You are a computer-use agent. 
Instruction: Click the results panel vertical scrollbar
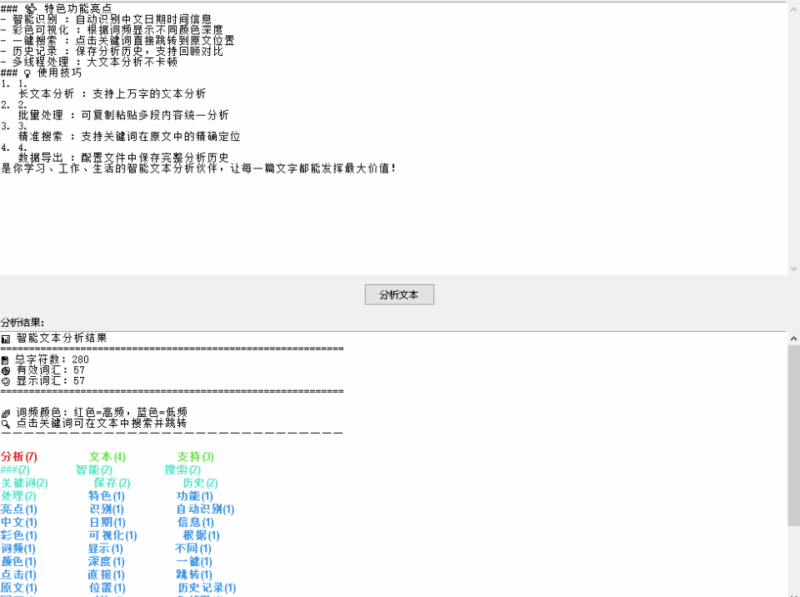[x=793, y=380]
